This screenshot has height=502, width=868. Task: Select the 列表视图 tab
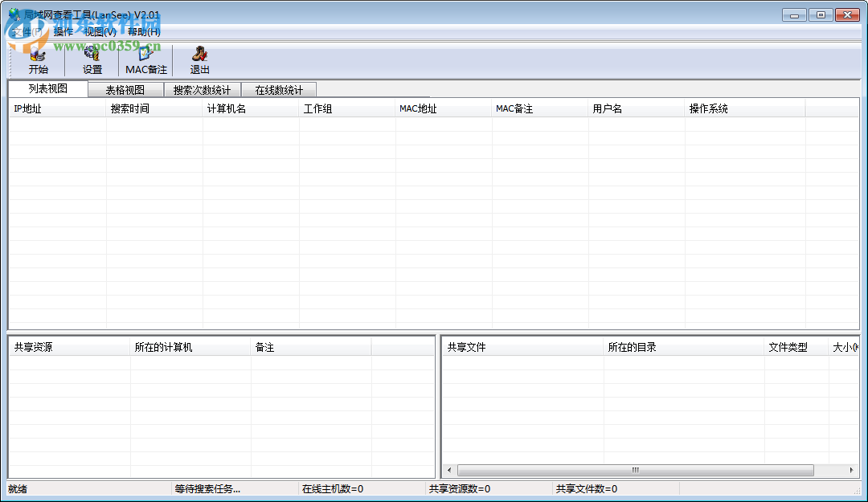click(x=47, y=89)
